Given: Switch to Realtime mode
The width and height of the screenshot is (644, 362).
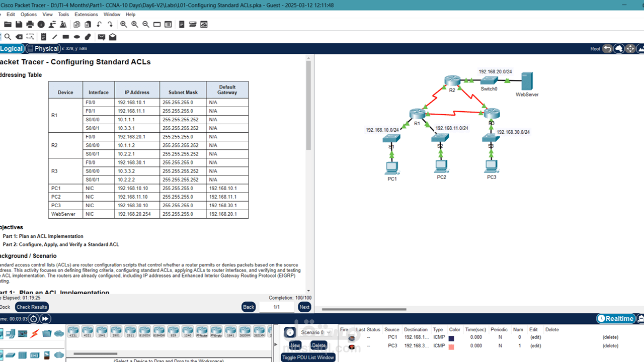Looking at the screenshot, I should [x=616, y=319].
